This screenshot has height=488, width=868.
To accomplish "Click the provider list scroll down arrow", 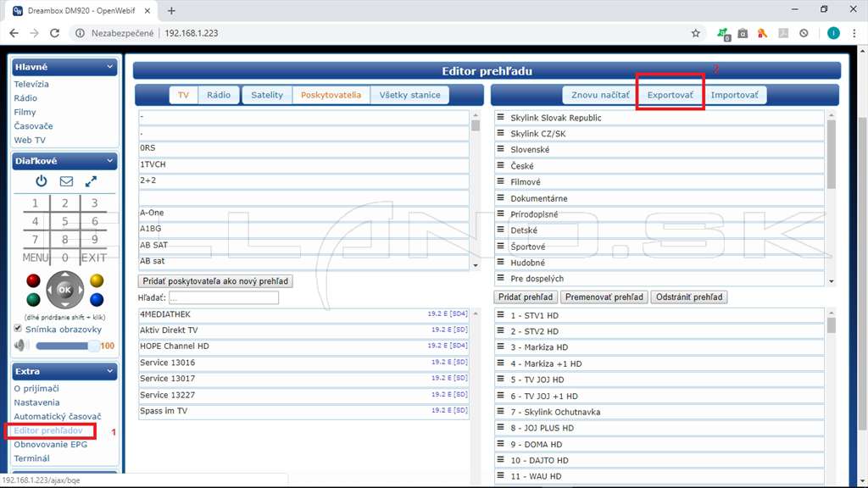I will (x=476, y=265).
